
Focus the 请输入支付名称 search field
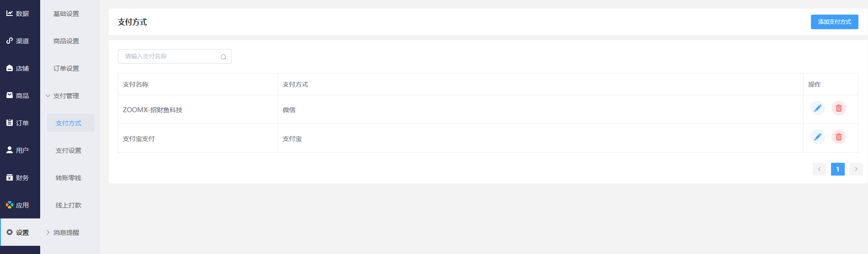coord(174,57)
